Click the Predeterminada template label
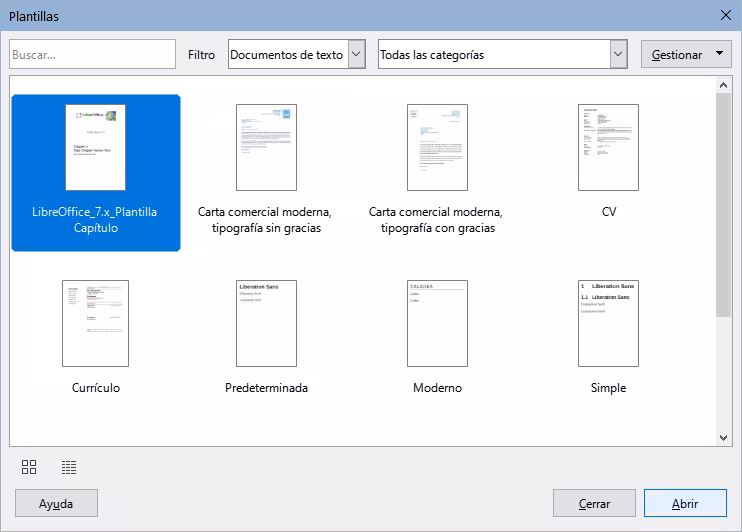The width and height of the screenshot is (742, 532). [x=266, y=388]
